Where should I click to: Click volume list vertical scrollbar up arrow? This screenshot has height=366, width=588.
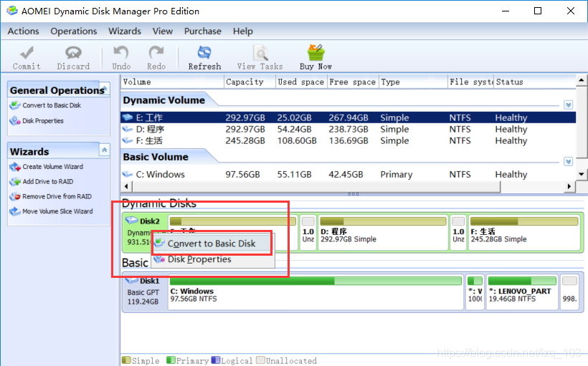[x=582, y=80]
